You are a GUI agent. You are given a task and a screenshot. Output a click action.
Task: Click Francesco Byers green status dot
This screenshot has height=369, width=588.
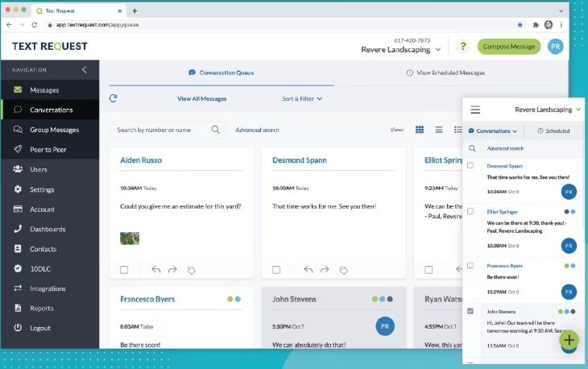click(230, 299)
